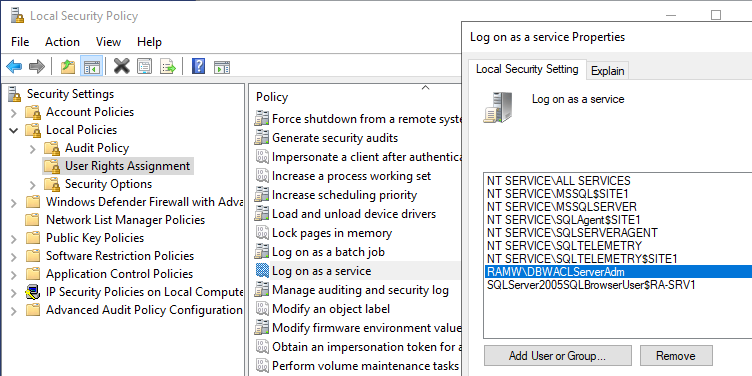The height and width of the screenshot is (376, 752).
Task: Select Increase a process working set policy
Action: click(352, 176)
